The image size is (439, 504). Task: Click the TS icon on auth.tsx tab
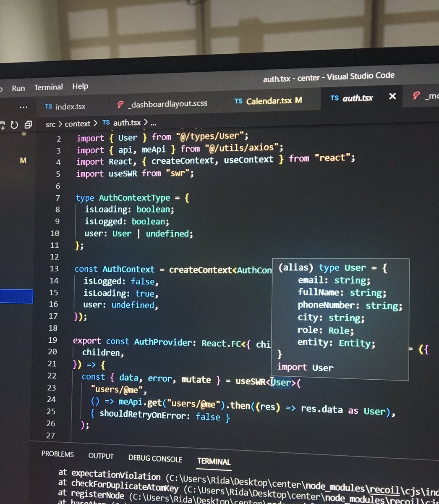(334, 98)
